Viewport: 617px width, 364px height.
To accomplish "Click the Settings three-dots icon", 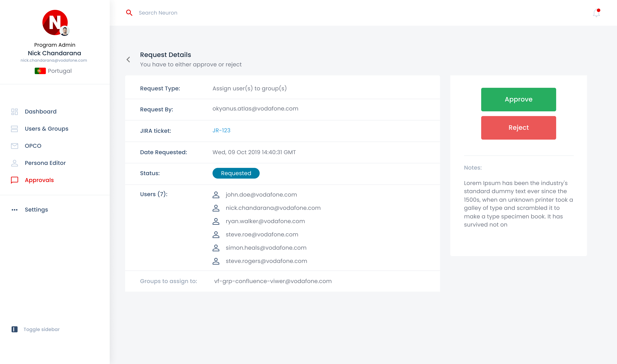I will coord(14,210).
